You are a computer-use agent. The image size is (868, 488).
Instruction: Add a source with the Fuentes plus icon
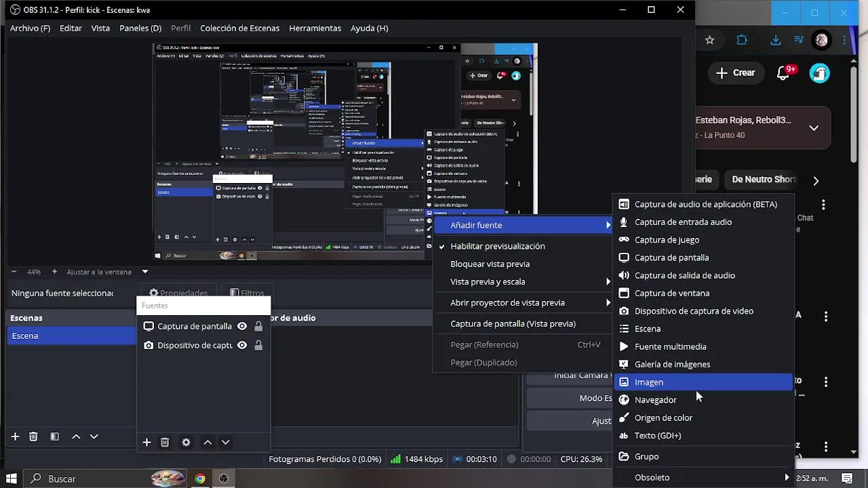coord(146,442)
